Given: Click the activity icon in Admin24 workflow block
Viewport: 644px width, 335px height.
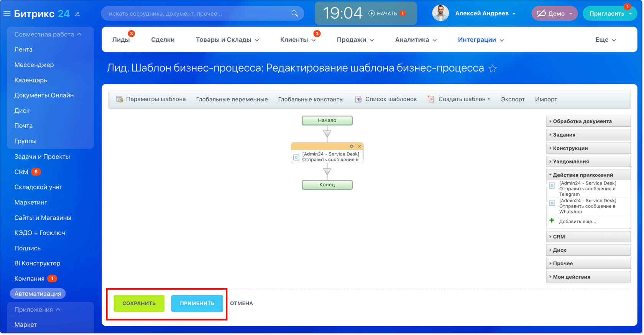Looking at the screenshot, I should click(296, 157).
